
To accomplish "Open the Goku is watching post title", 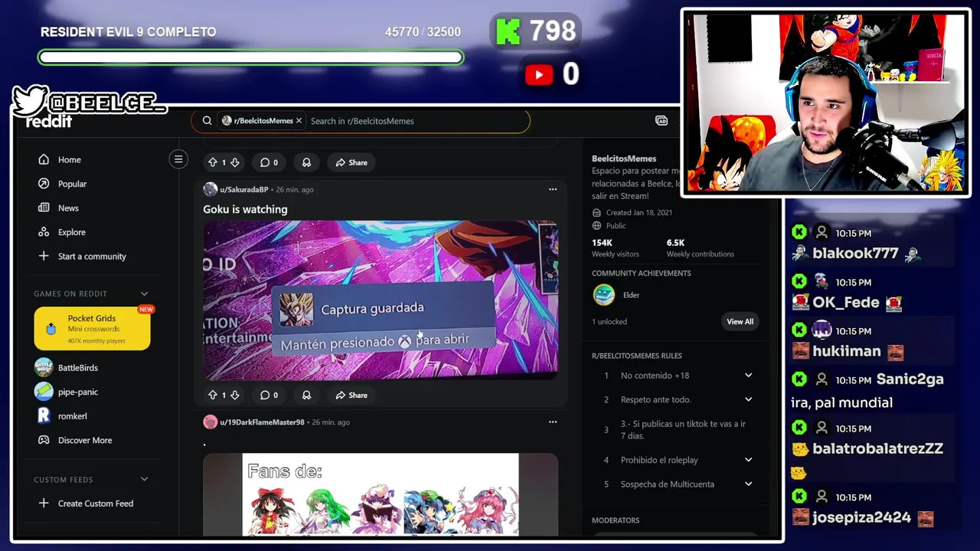I will tap(245, 209).
